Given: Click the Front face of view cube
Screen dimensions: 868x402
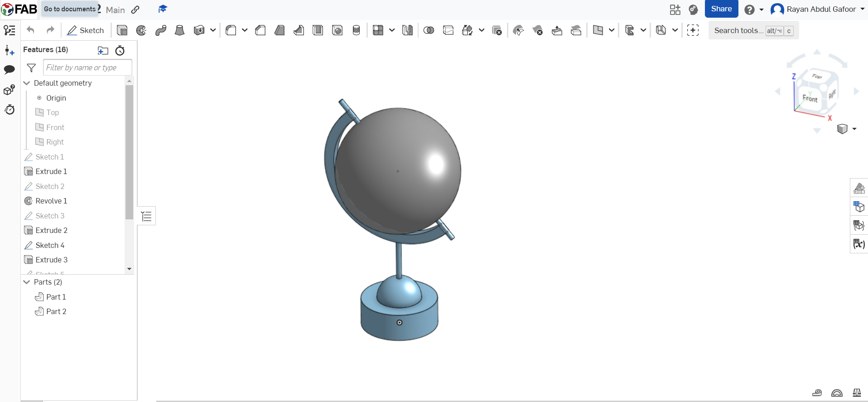Looking at the screenshot, I should [x=810, y=98].
